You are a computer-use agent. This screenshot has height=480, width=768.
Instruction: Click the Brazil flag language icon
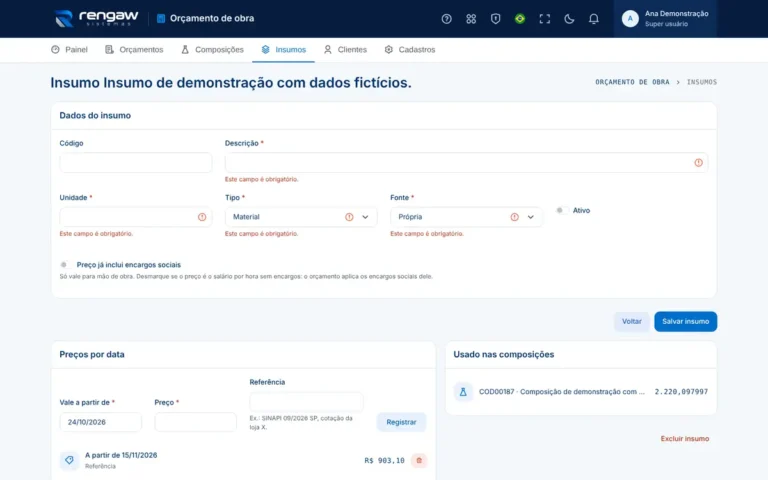pos(520,19)
